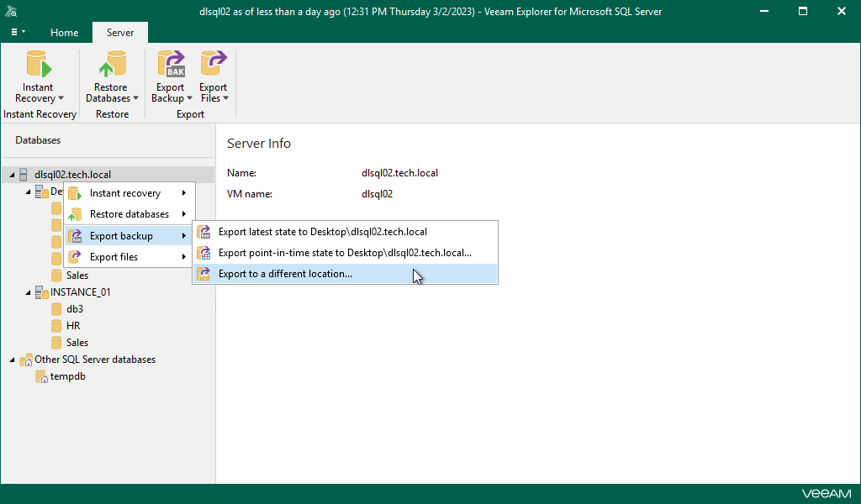Screen dimensions: 861x504
Task: Collapse the INSTANCE_01 node
Action: point(28,293)
